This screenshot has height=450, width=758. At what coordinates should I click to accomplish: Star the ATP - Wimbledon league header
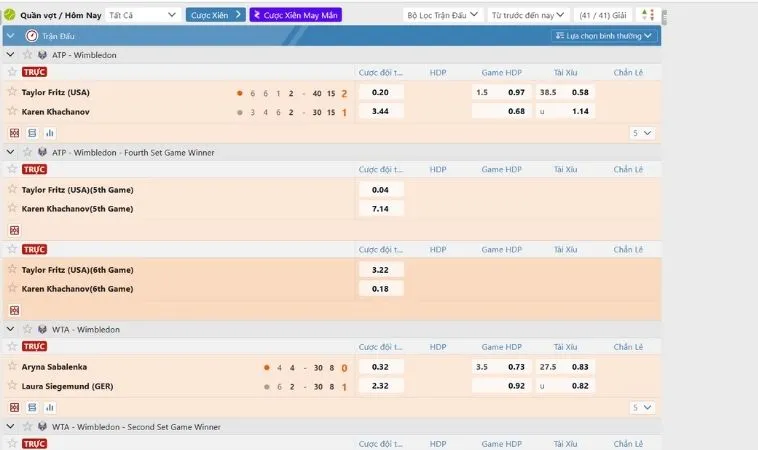(26, 55)
